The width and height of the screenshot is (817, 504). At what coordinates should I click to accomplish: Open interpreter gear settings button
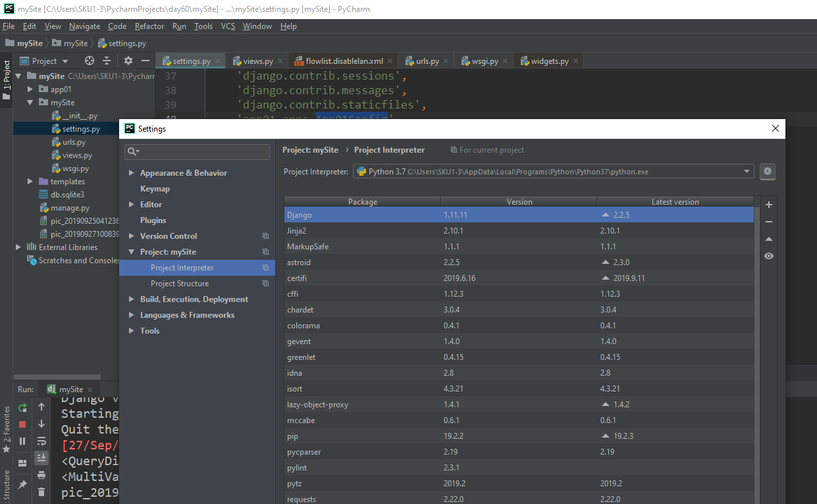[768, 172]
